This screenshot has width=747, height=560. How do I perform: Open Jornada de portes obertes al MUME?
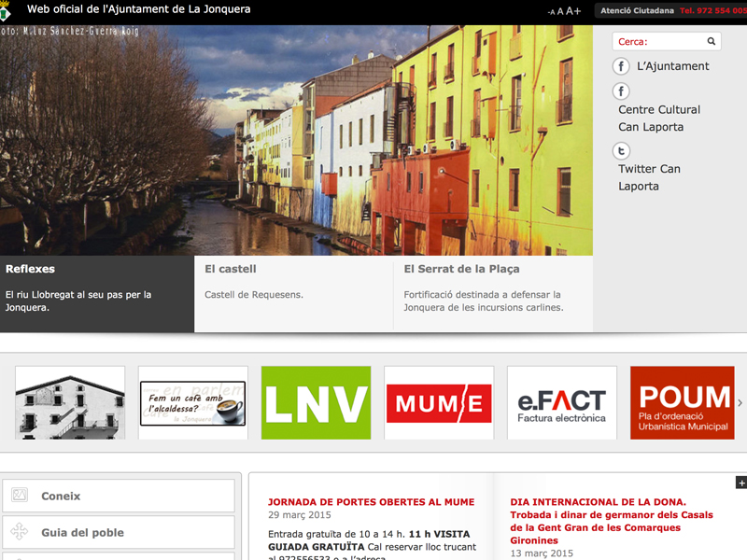coord(371,502)
